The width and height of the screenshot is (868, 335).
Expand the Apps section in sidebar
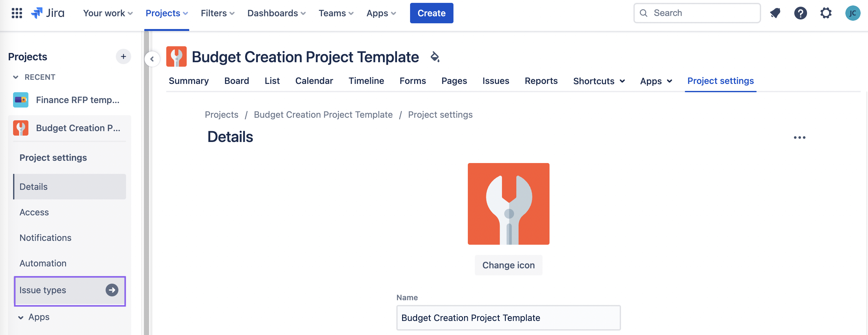[x=21, y=317]
